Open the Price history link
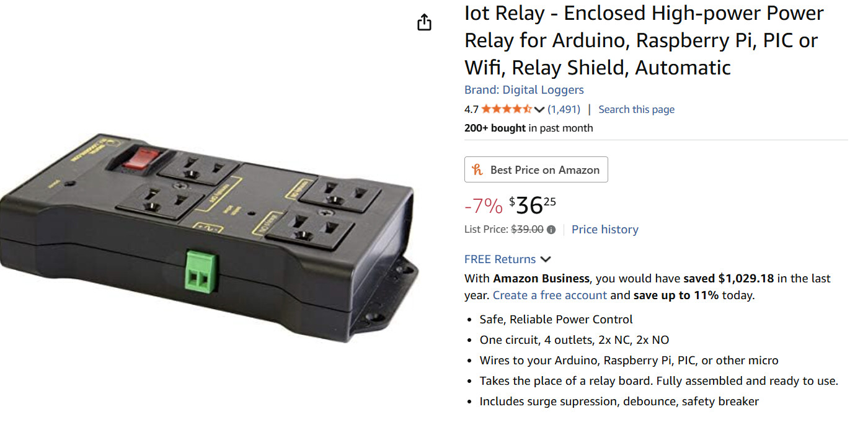This screenshot has height=427, width=868. pyautogui.click(x=604, y=230)
